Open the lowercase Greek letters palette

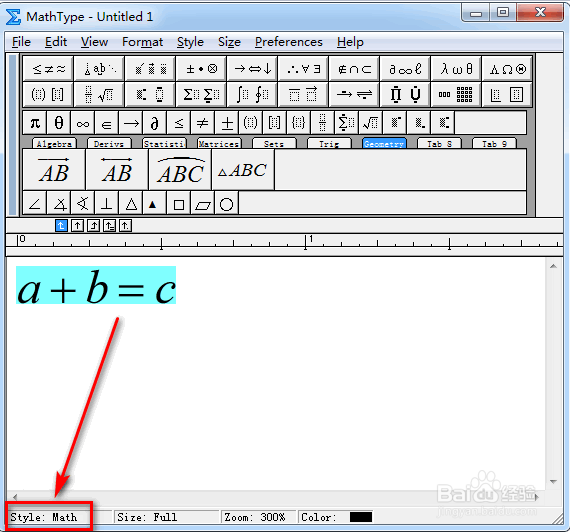click(456, 68)
